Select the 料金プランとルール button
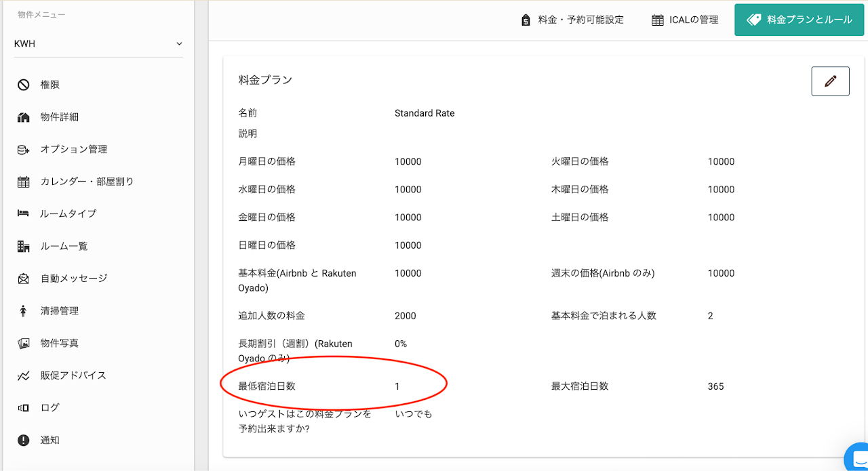Viewport: 868px width, 471px height. [x=800, y=20]
